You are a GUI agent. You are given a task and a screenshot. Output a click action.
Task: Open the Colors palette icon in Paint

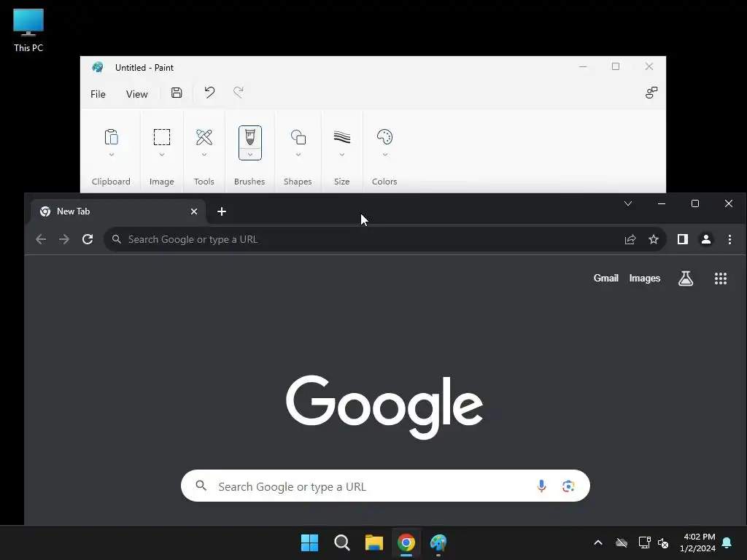(384, 137)
